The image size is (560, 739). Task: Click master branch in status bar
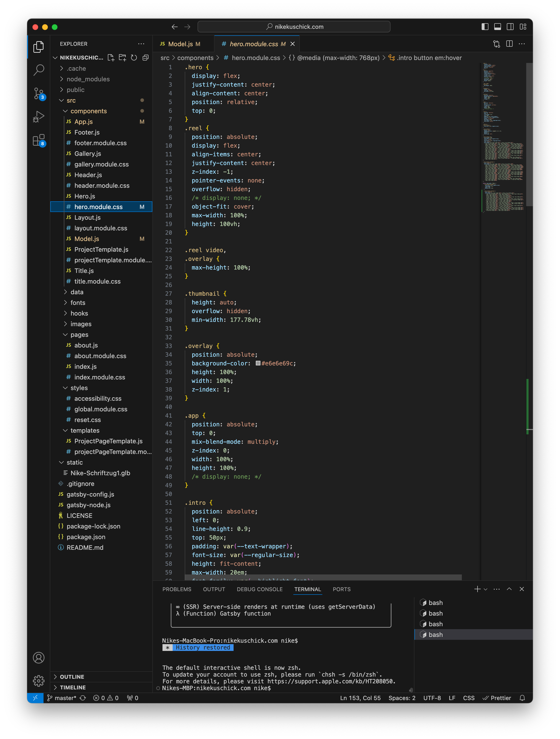(x=62, y=698)
